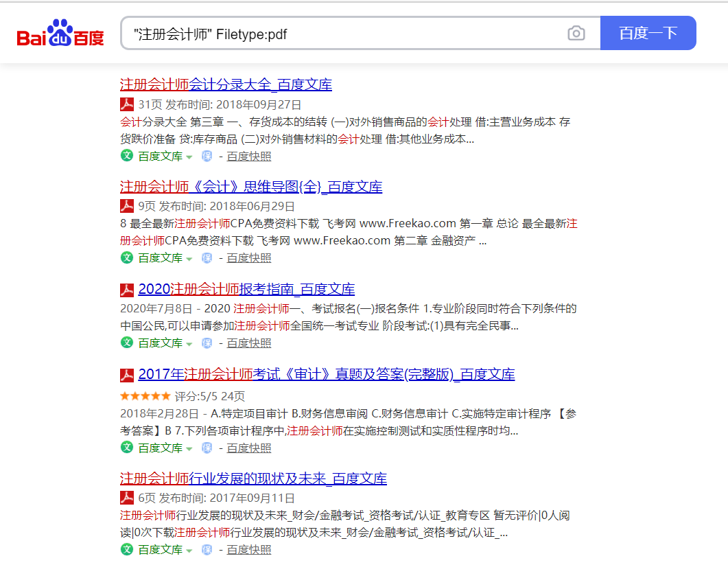Click text 31页 发布时间: 2018年09月27日
Screen dimensions: 728x565
point(220,105)
